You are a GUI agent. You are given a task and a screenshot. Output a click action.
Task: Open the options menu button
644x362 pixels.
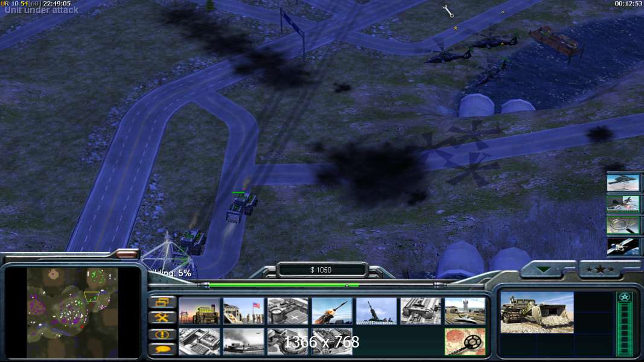[162, 302]
